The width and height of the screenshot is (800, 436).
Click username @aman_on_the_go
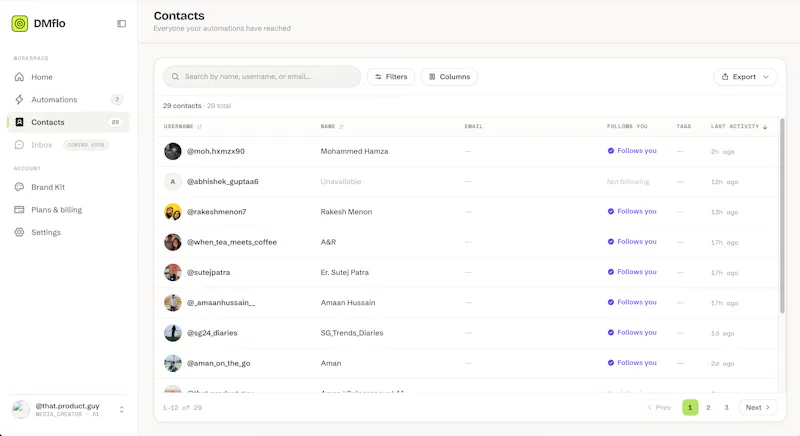tap(218, 363)
